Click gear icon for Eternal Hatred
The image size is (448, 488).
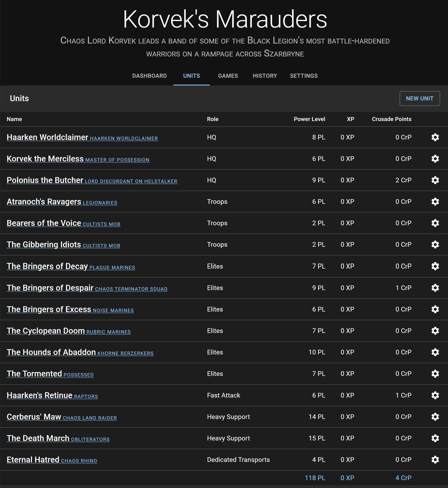point(435,460)
